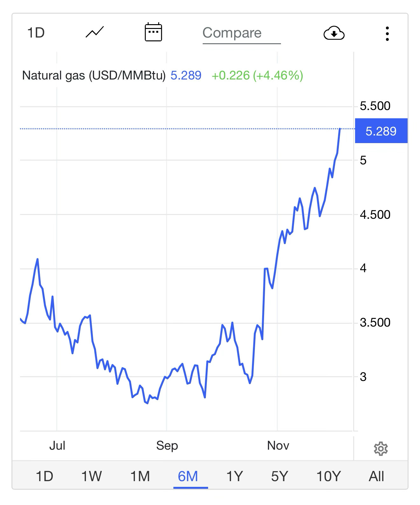Click the Natural gas (USD/MMBtu) legend label
420x505 pixels.
click(94, 76)
